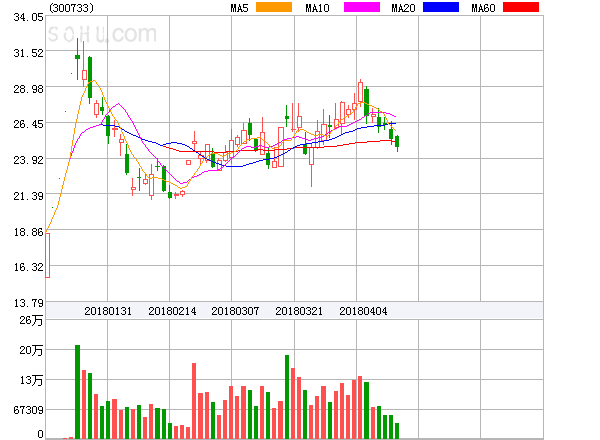Click the 18.86 price axis label
Image resolution: width=600 pixels, height=440 pixels.
[28, 232]
